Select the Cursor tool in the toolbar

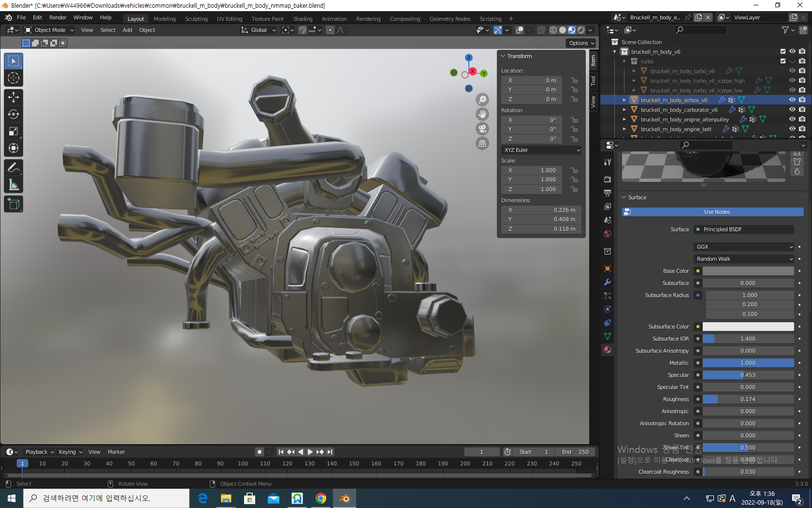(14, 78)
